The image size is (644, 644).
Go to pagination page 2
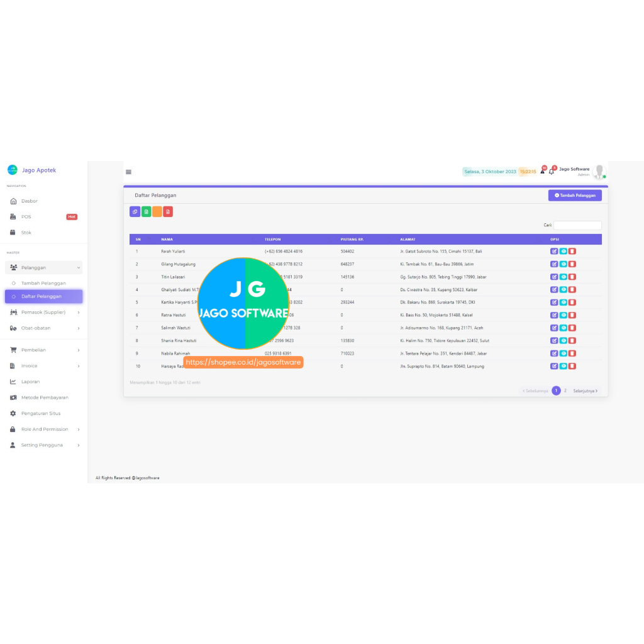[565, 391]
